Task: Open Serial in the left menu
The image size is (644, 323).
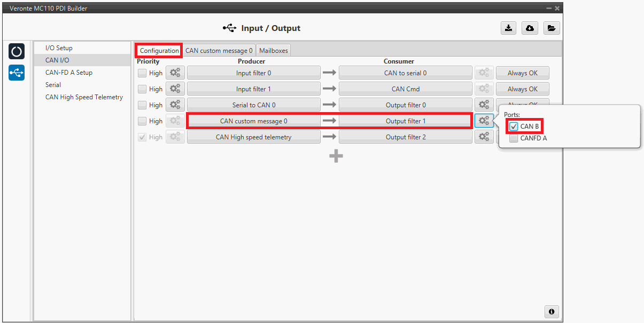Action: [x=53, y=85]
